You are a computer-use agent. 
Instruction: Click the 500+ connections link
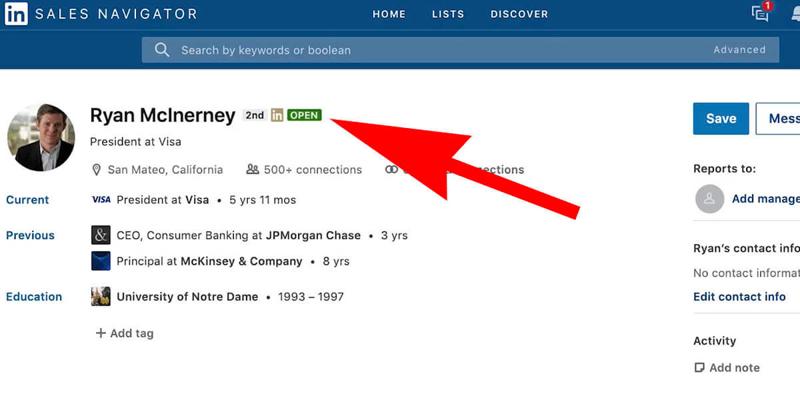click(x=304, y=170)
